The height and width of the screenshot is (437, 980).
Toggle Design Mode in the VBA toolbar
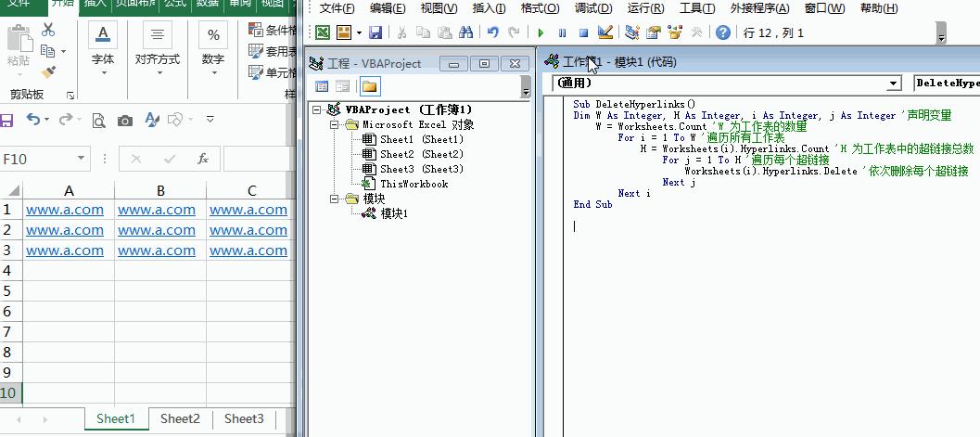605,32
